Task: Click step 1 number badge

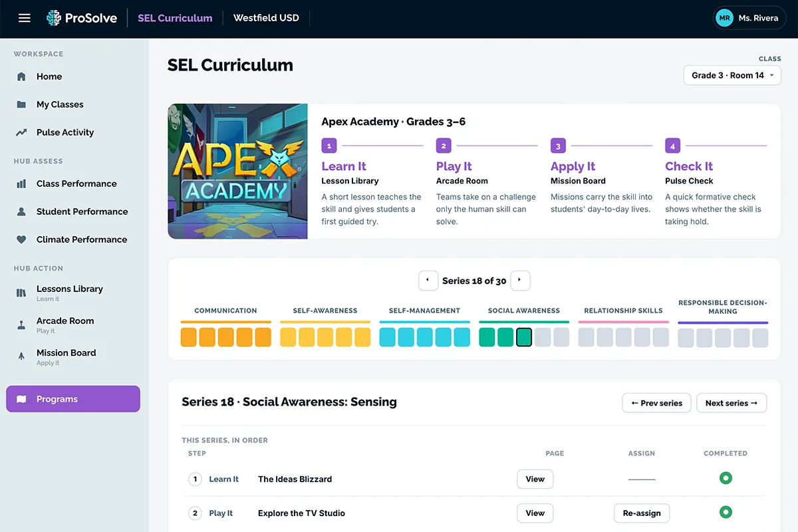Action: pos(329,146)
